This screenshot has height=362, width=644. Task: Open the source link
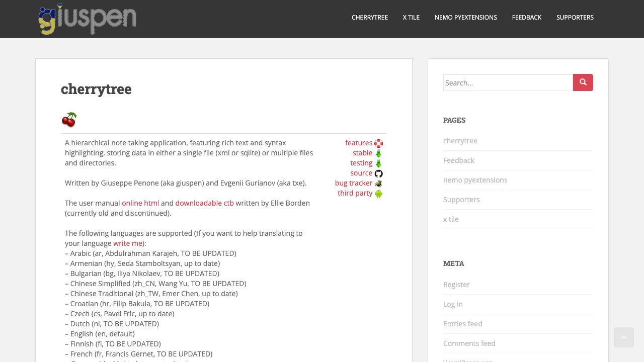361,173
